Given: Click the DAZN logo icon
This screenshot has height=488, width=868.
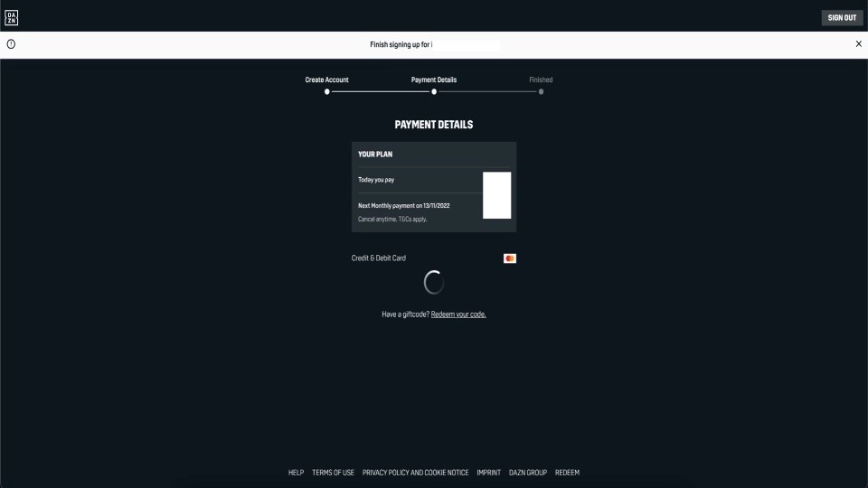Looking at the screenshot, I should click(x=11, y=18).
